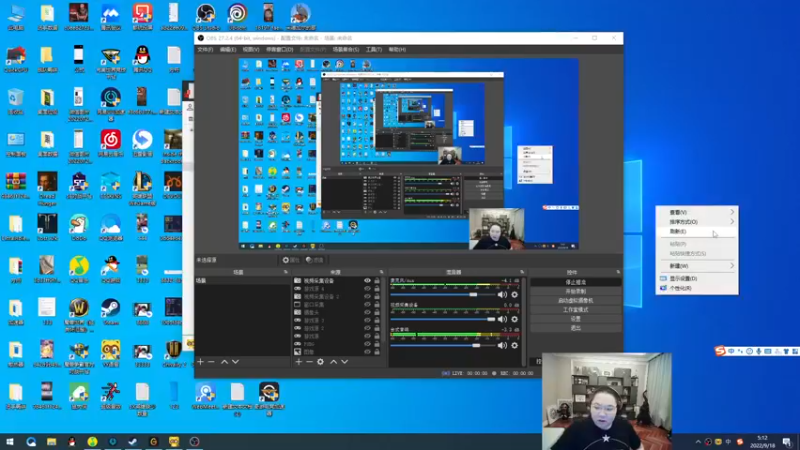800x450 pixels.
Task: Adjust the 视频采集设备 volume slider handle
Action: pos(491,319)
